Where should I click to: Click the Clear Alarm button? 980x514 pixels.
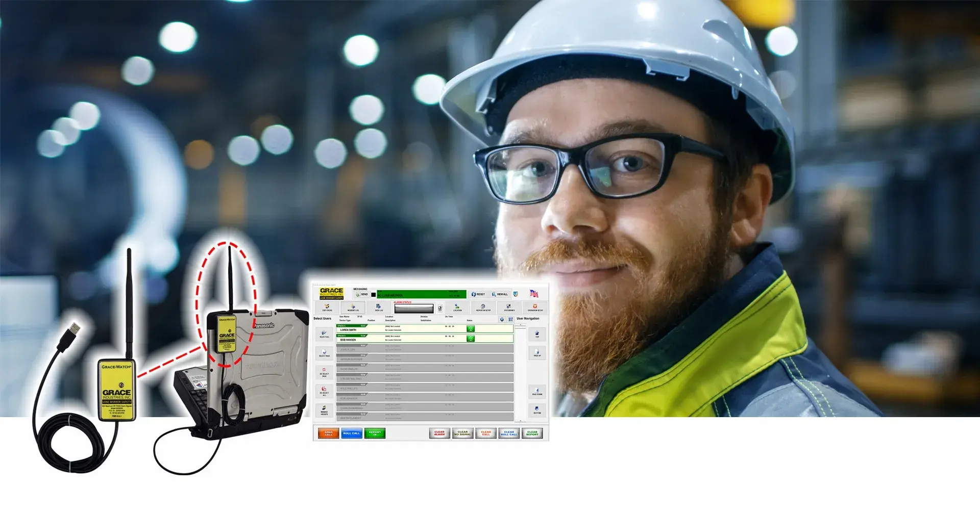(x=439, y=433)
